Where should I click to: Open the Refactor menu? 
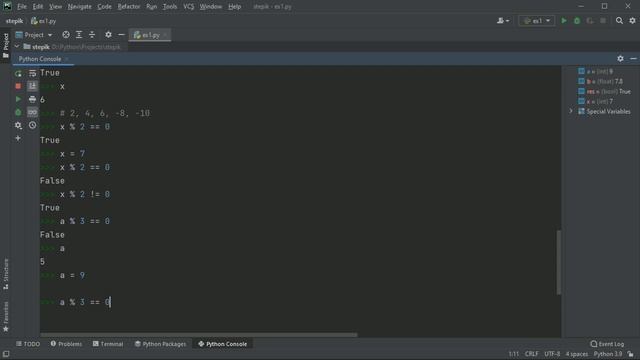click(x=129, y=7)
